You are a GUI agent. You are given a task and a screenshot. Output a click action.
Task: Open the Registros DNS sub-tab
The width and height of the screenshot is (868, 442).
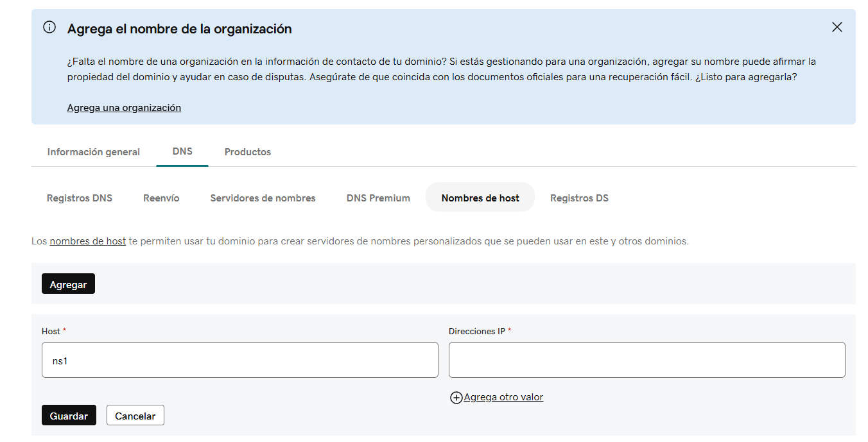pos(80,198)
